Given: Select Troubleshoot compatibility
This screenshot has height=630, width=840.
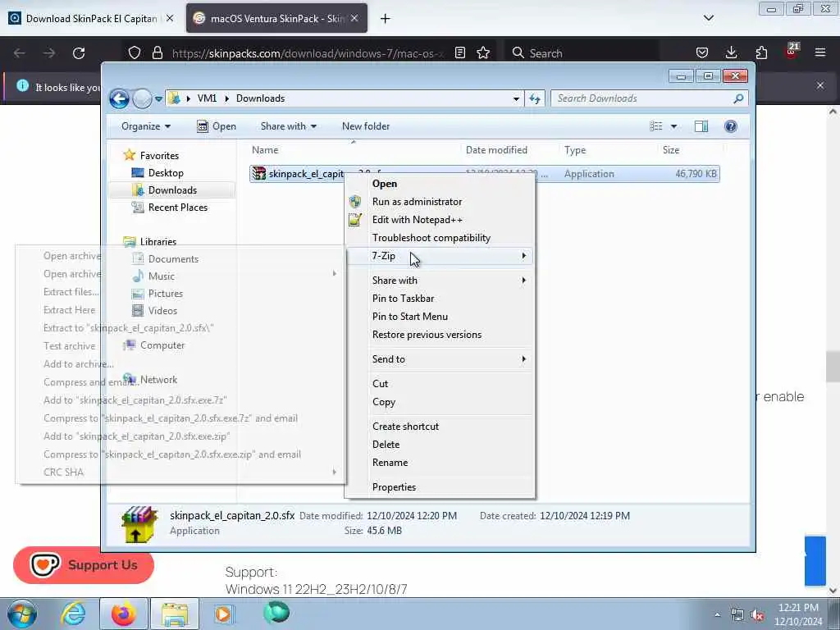Looking at the screenshot, I should coord(440,238).
